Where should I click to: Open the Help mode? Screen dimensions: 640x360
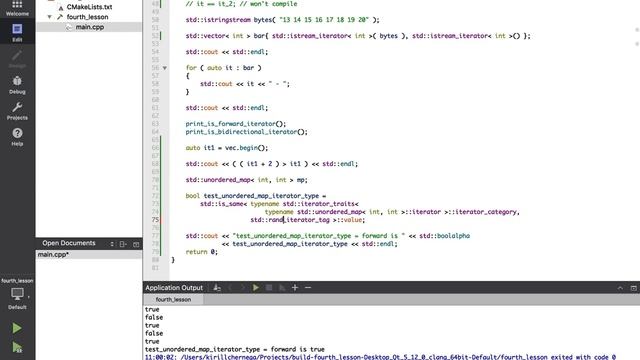pyautogui.click(x=17, y=137)
